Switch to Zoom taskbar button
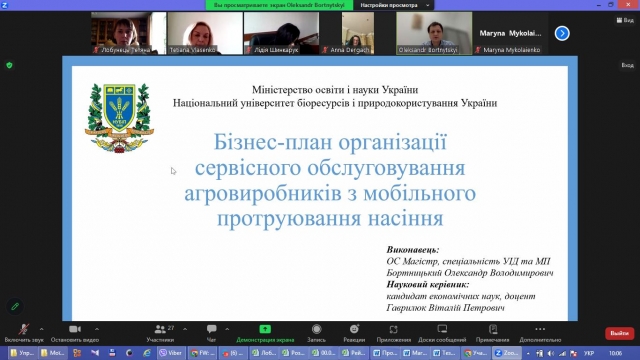The width and height of the screenshot is (640, 360). click(507, 353)
